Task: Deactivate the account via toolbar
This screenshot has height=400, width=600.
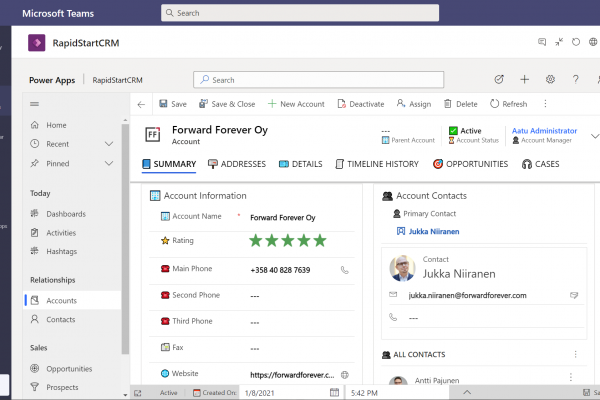Action: click(360, 104)
